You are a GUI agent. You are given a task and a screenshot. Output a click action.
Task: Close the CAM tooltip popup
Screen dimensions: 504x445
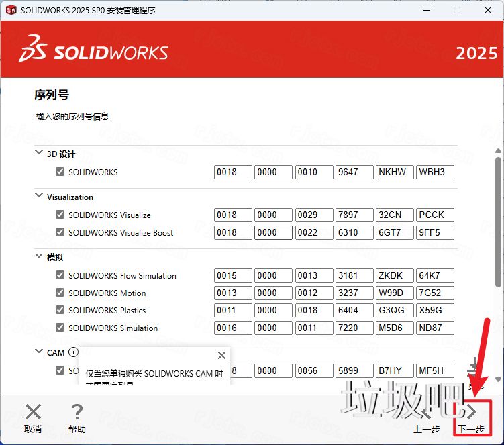(x=221, y=355)
